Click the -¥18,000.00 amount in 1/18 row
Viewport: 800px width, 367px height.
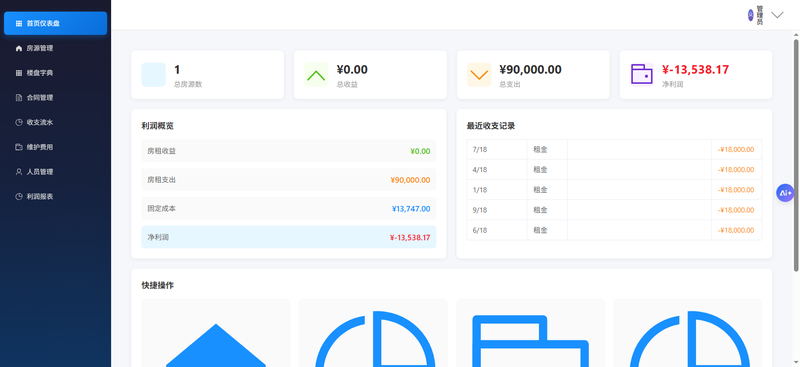pyautogui.click(x=736, y=190)
